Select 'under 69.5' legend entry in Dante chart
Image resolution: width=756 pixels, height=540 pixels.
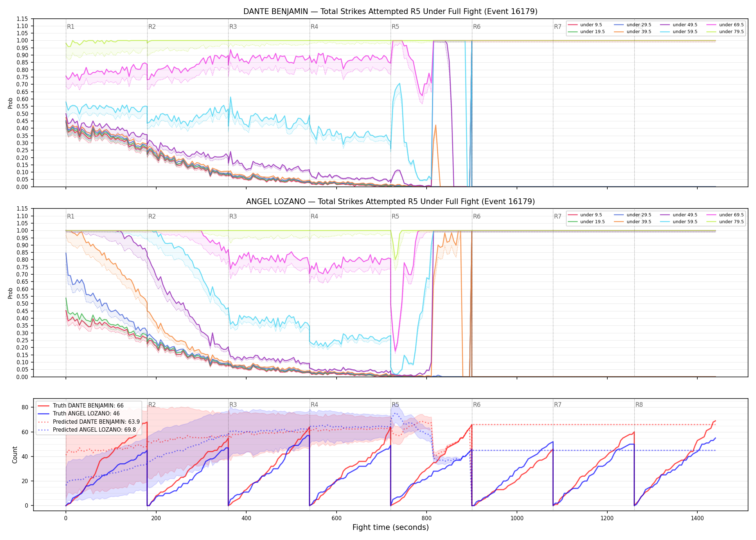(x=725, y=25)
